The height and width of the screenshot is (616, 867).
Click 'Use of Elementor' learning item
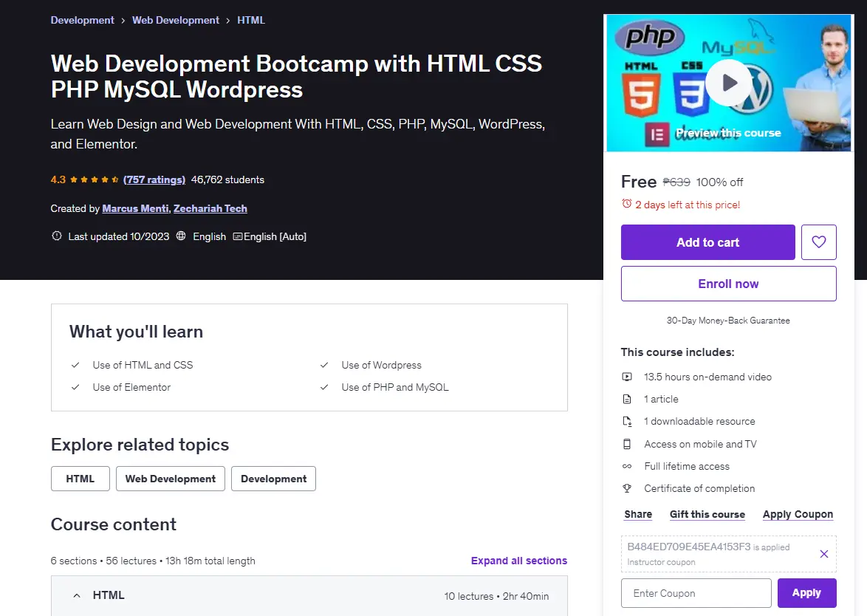point(131,387)
